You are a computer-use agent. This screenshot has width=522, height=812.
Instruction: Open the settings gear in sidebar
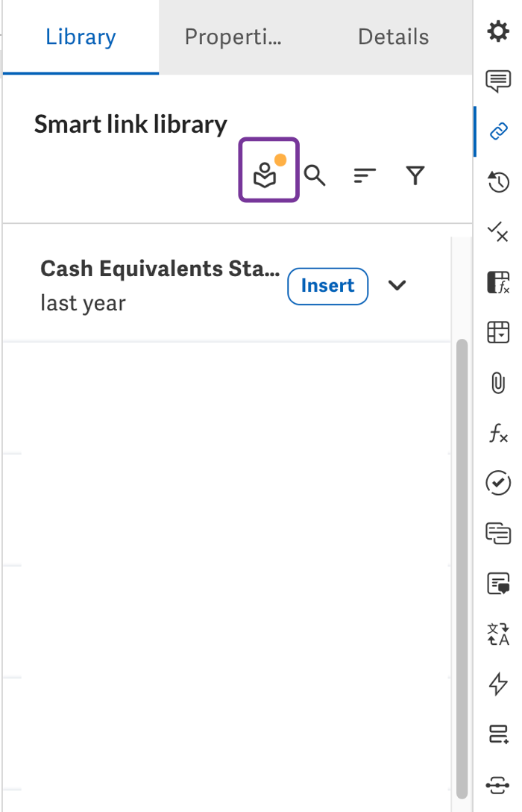(x=497, y=31)
